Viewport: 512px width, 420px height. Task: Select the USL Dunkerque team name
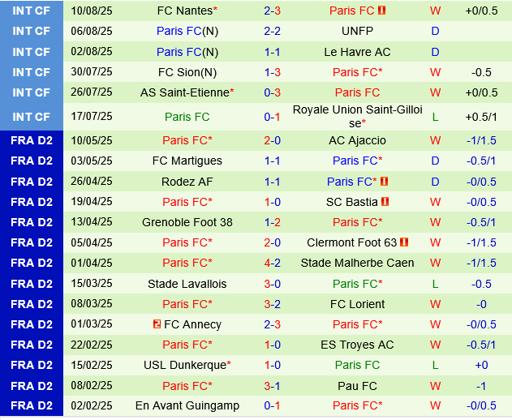(x=187, y=365)
